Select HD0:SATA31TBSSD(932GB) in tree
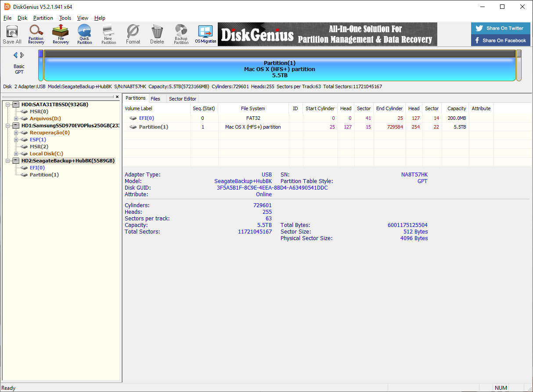Screen dimensions: 533x392 pyautogui.click(x=54, y=104)
